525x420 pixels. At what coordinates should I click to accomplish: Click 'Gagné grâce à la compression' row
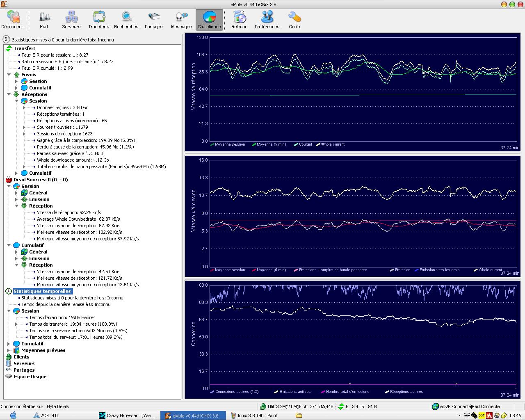coord(86,140)
